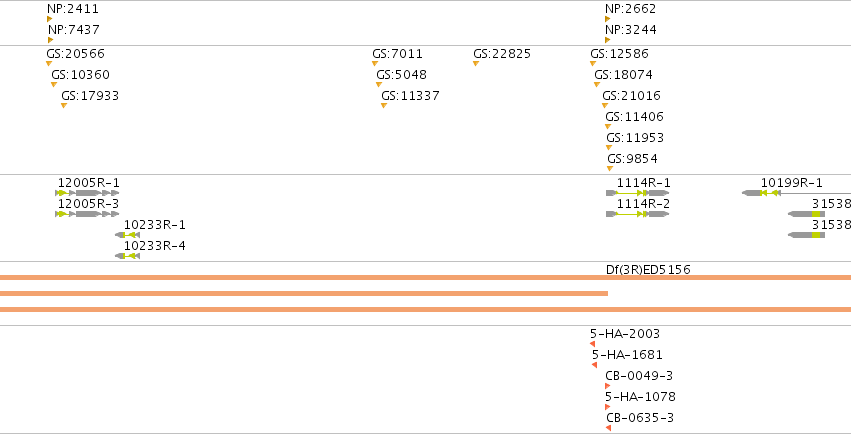Select the 10233R-4 gene model glyph
Screen dimensions: 851x434
pos(128,256)
